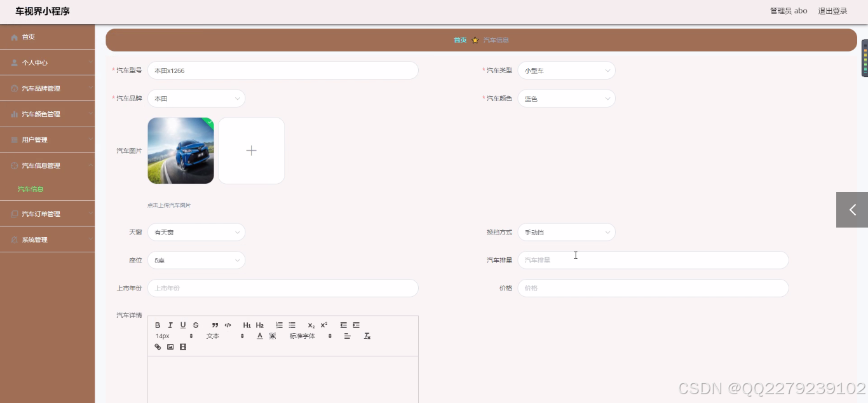Toggle superscript formatting
Screen dimensions: 868x403
(323, 325)
